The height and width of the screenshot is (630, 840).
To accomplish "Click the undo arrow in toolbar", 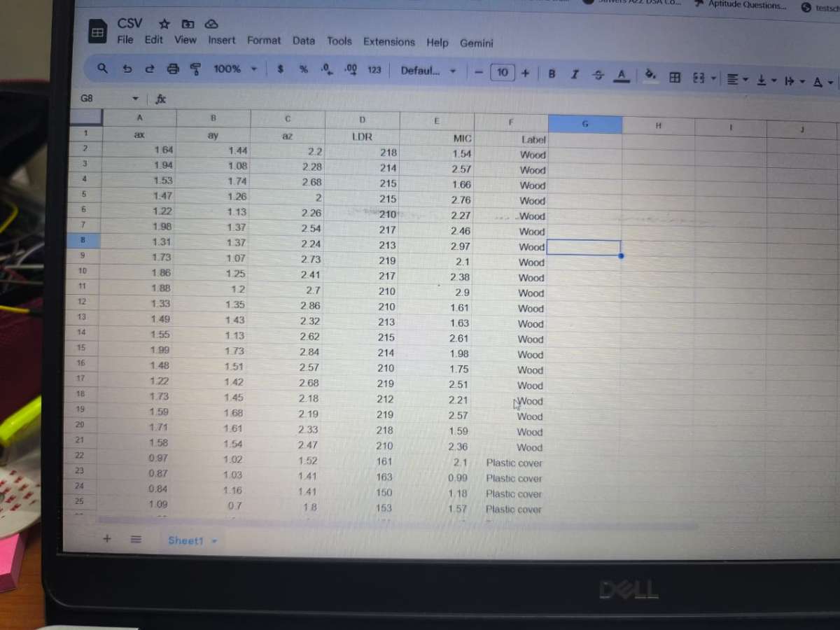I will click(x=127, y=69).
